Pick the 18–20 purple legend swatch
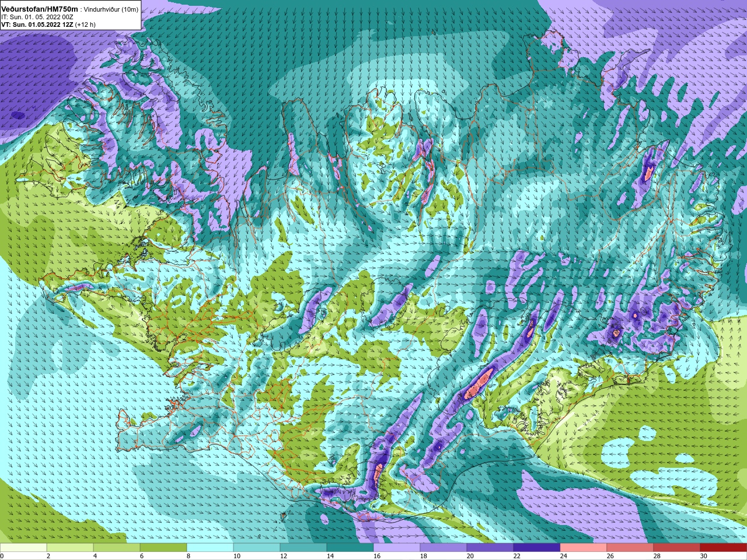This screenshot has width=747, height=560. point(444,548)
